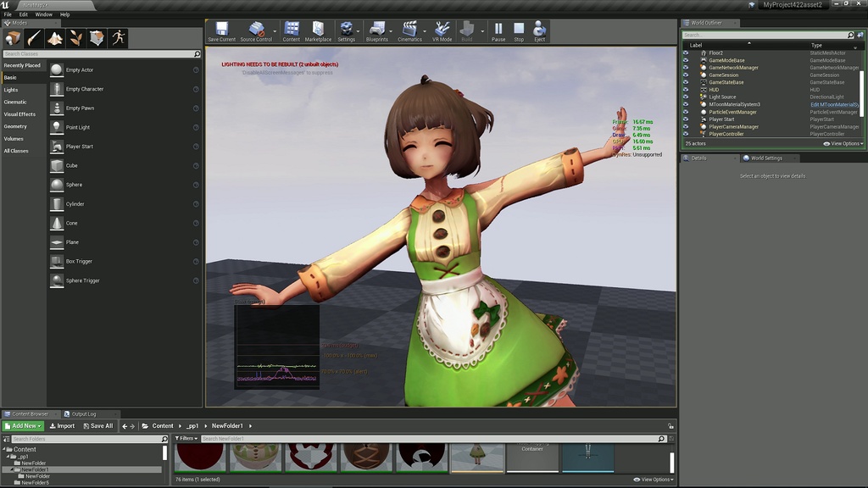Select the Foliage mode icon

75,38
